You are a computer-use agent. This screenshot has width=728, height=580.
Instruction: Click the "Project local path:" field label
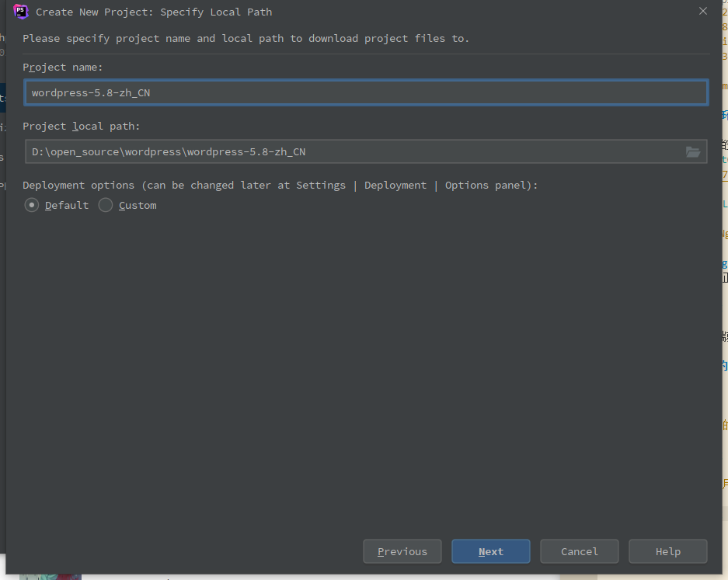(82, 126)
